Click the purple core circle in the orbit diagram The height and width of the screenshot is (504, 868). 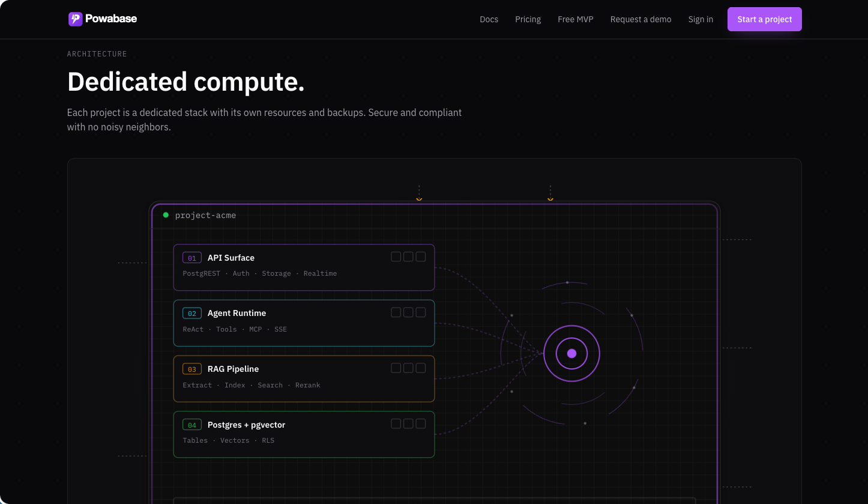click(571, 353)
